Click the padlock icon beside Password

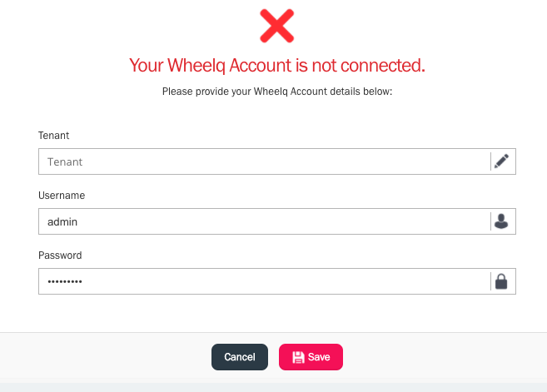coord(501,281)
